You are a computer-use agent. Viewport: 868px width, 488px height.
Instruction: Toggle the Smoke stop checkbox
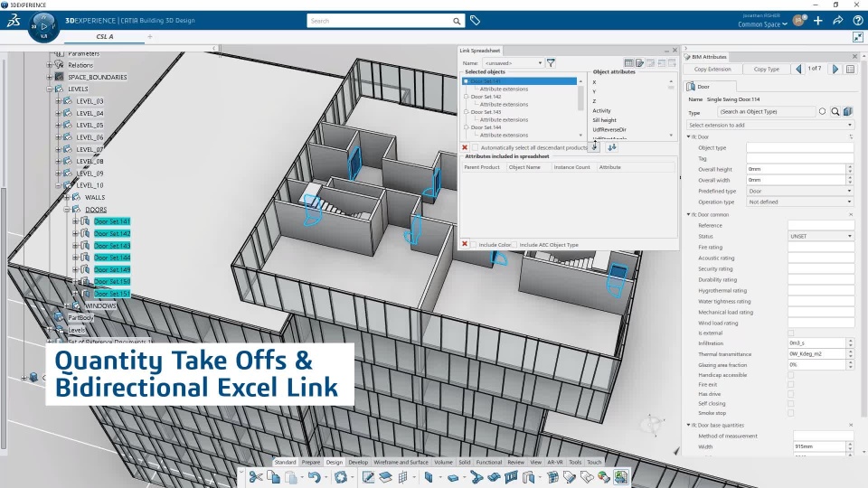pos(791,413)
